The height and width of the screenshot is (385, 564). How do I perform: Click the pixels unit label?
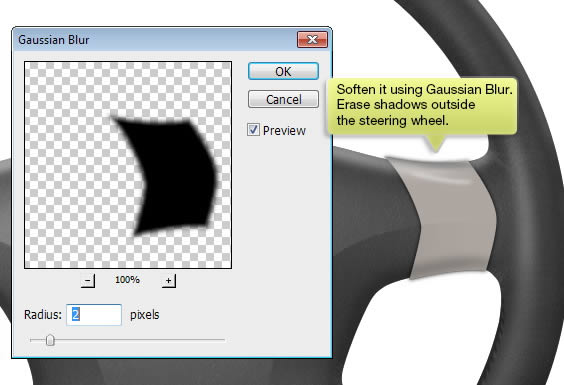[x=145, y=315]
